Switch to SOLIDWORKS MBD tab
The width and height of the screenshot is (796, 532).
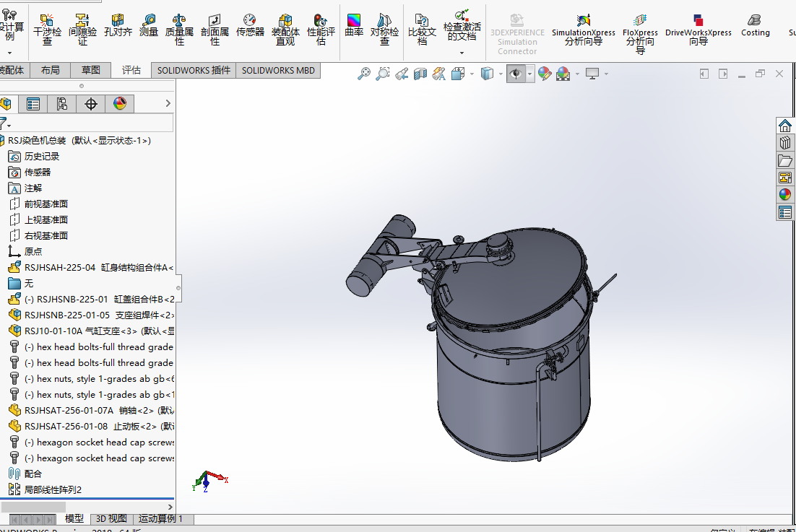click(278, 71)
